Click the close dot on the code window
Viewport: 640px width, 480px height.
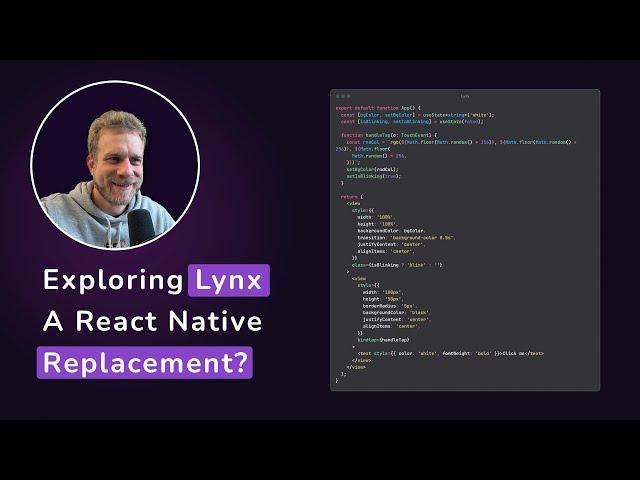pyautogui.click(x=337, y=96)
